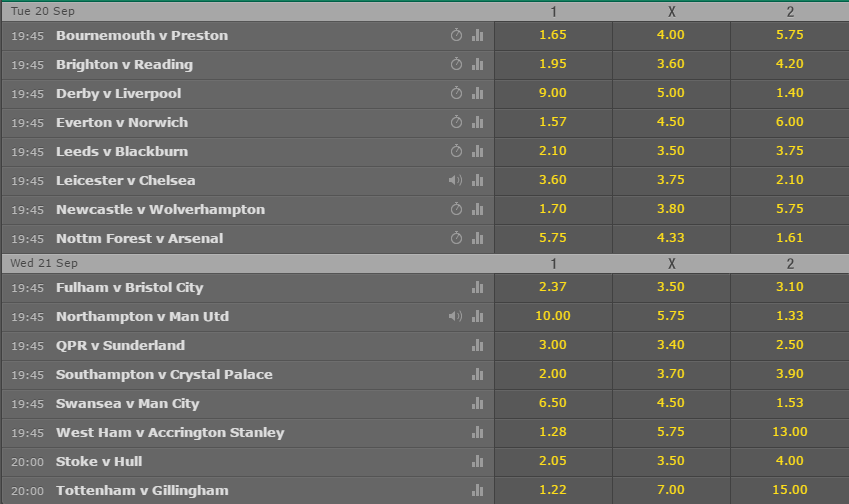The height and width of the screenshot is (504, 849).
Task: Open the stats icon for Bournemouth v Preston
Action: tap(477, 35)
